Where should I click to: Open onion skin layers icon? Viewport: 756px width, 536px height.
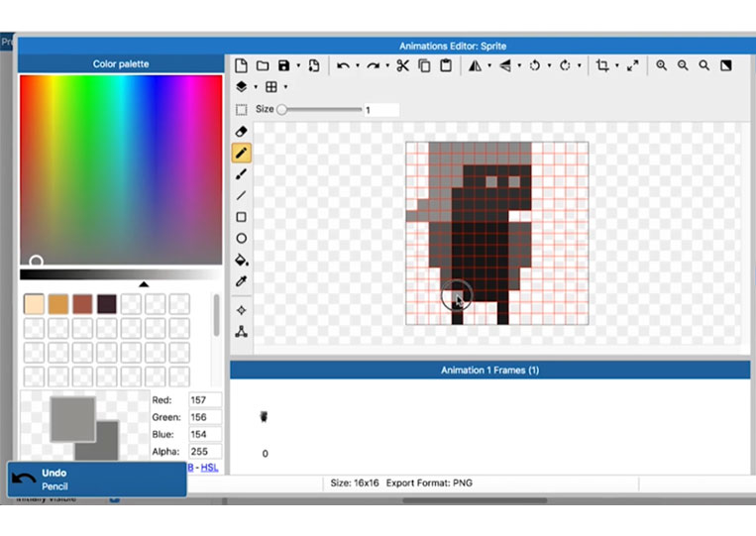coord(242,87)
